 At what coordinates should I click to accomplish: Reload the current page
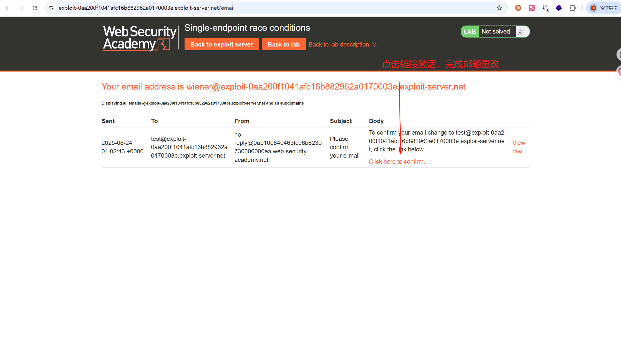coord(35,8)
